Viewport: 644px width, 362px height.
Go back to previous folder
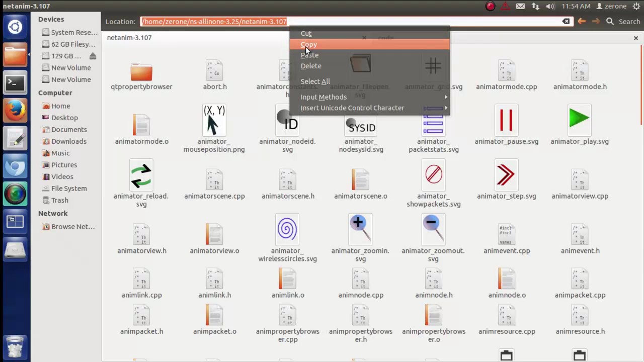[x=582, y=22]
